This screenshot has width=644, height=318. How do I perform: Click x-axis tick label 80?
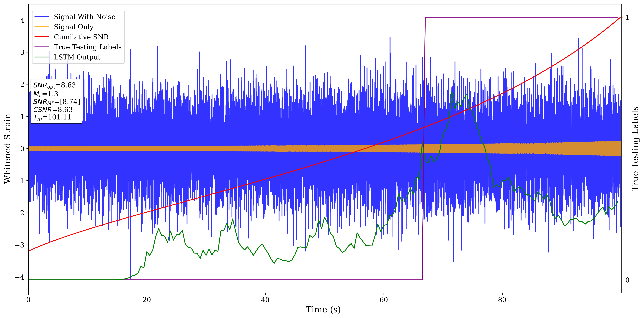point(502,300)
